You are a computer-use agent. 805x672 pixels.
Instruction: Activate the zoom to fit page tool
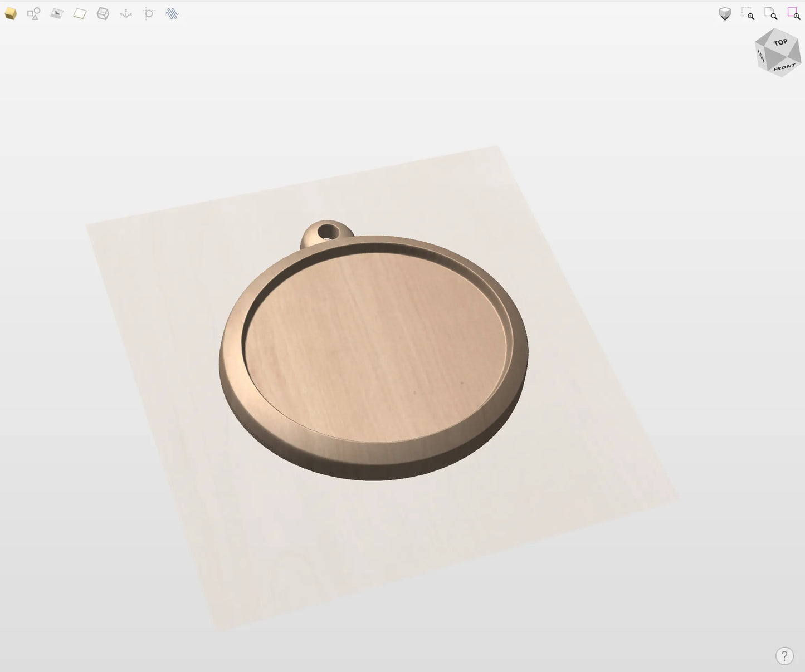click(771, 13)
